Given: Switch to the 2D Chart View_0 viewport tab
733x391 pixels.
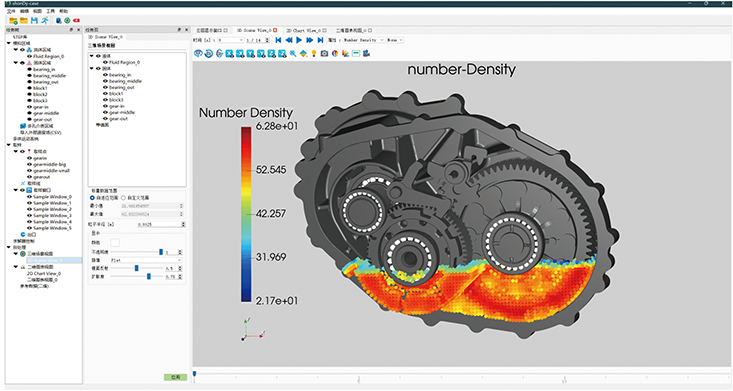Looking at the screenshot, I should (306, 30).
